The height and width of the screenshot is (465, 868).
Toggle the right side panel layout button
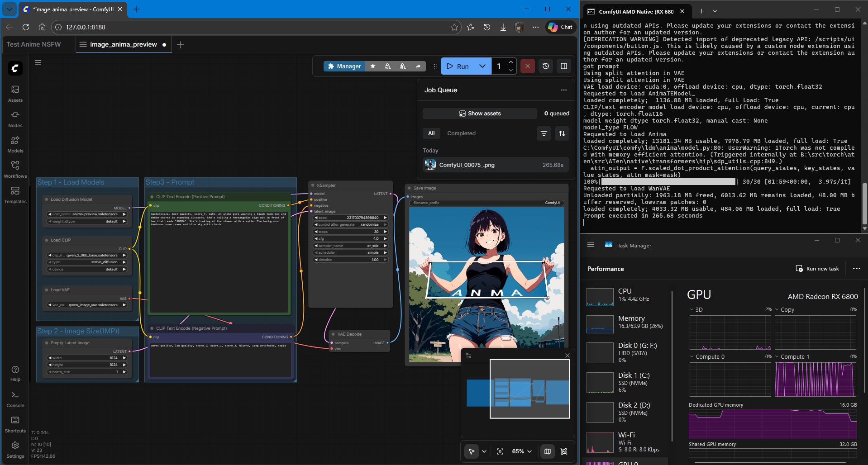point(564,66)
